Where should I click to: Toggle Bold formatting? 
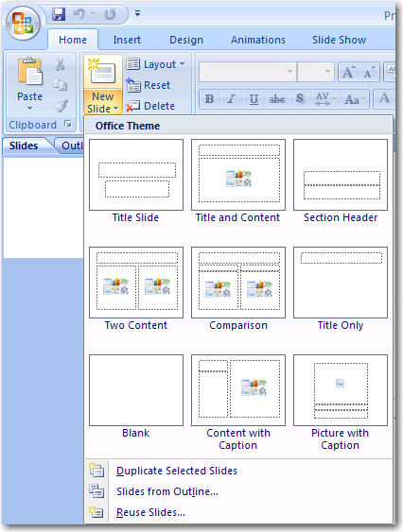[209, 99]
